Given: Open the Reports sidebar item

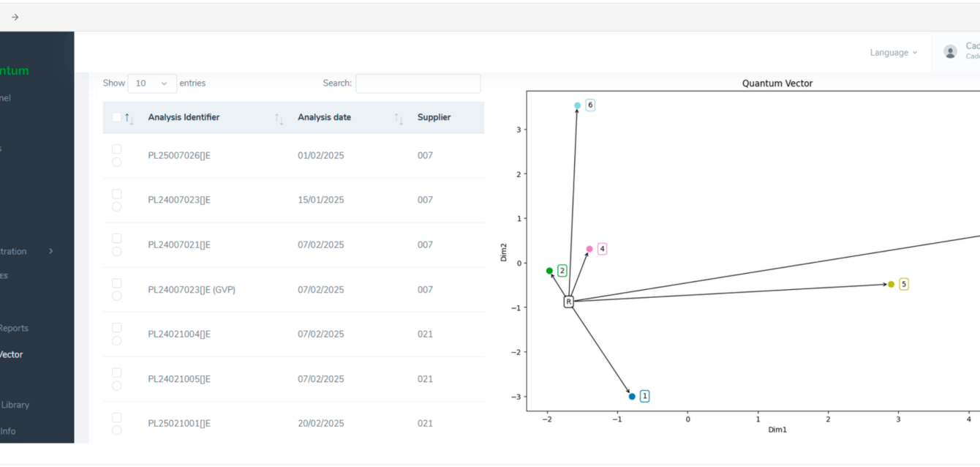Looking at the screenshot, I should coord(14,328).
